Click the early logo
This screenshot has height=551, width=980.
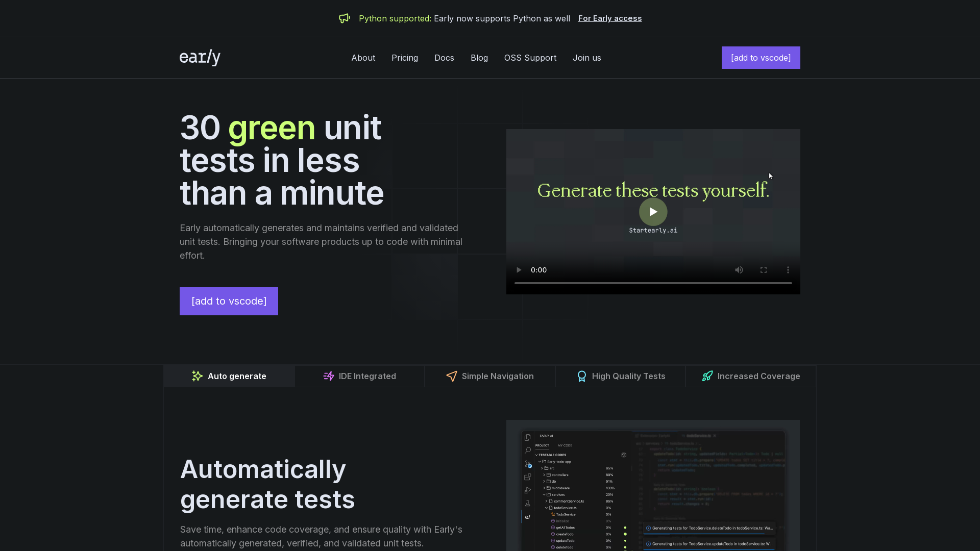pos(200,58)
